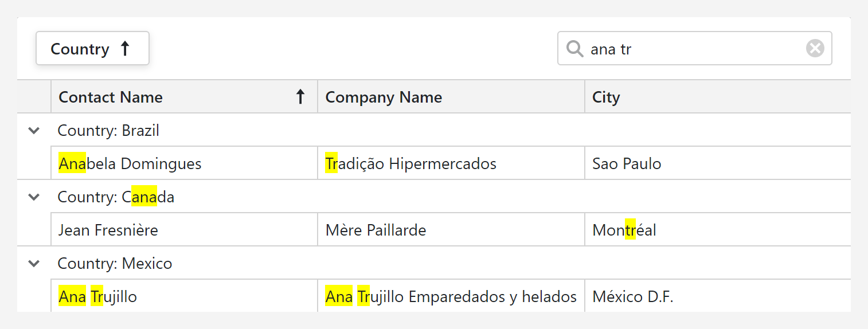The width and height of the screenshot is (868, 329).
Task: Collapse the Country: Mexico group
Action: pyautogui.click(x=34, y=264)
